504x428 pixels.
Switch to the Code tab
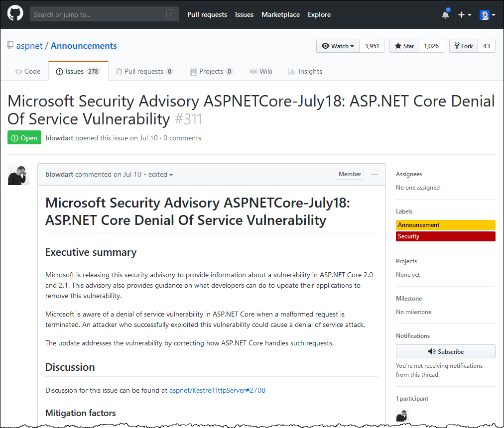(x=28, y=71)
